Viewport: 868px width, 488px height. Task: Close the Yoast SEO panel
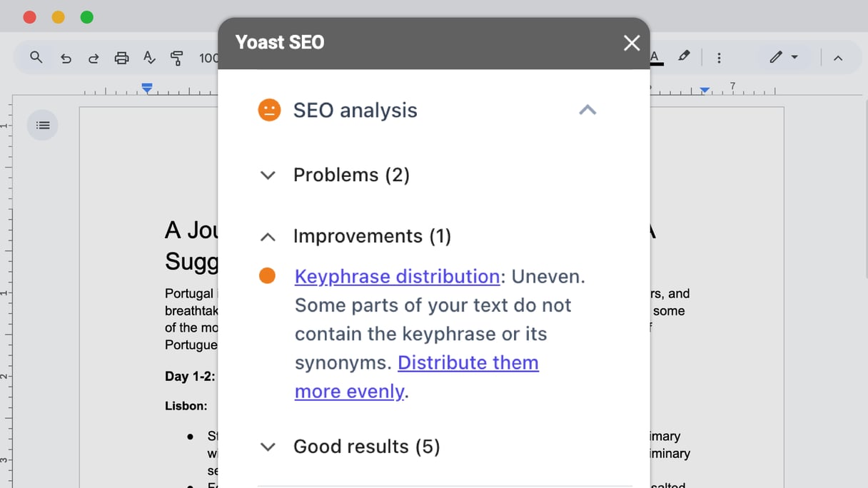[632, 43]
